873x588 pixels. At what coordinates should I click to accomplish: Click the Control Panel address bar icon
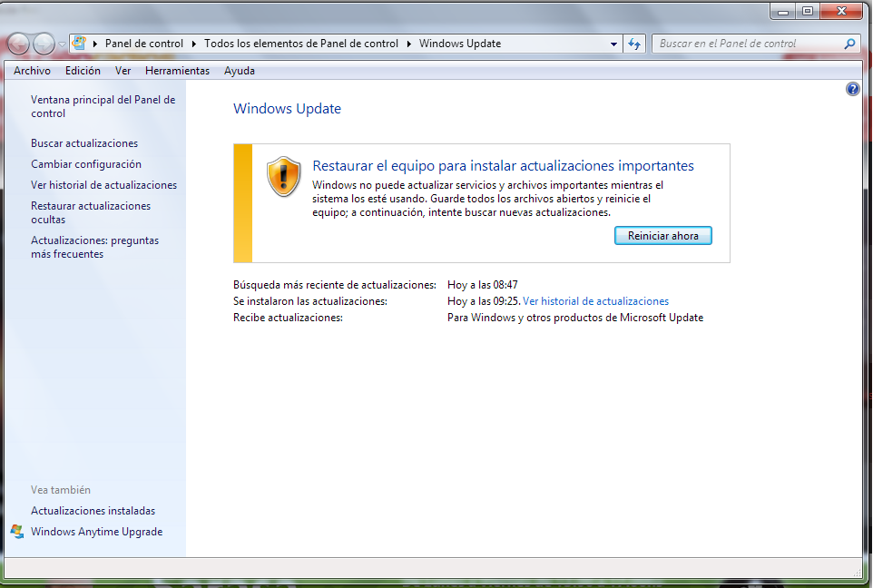79,43
